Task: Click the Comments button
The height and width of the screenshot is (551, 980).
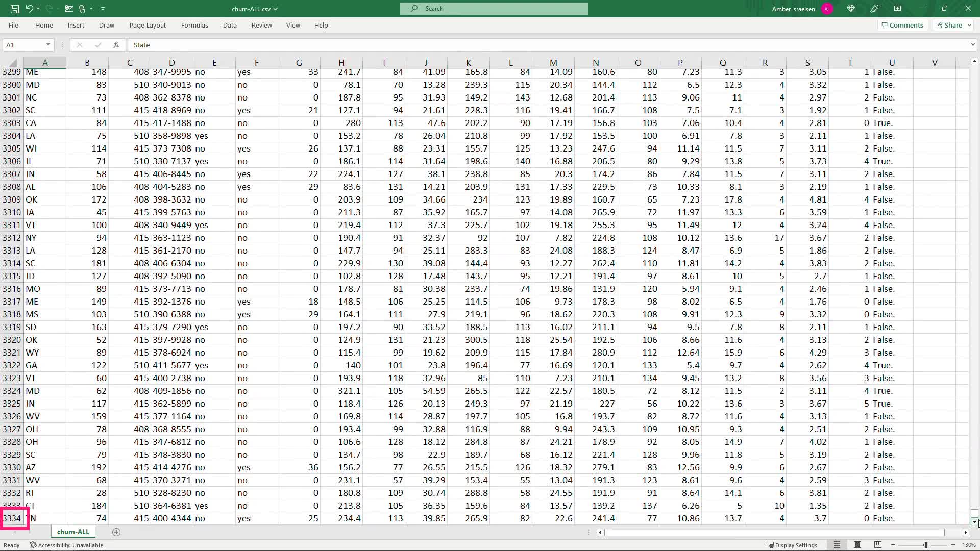Action: (902, 25)
